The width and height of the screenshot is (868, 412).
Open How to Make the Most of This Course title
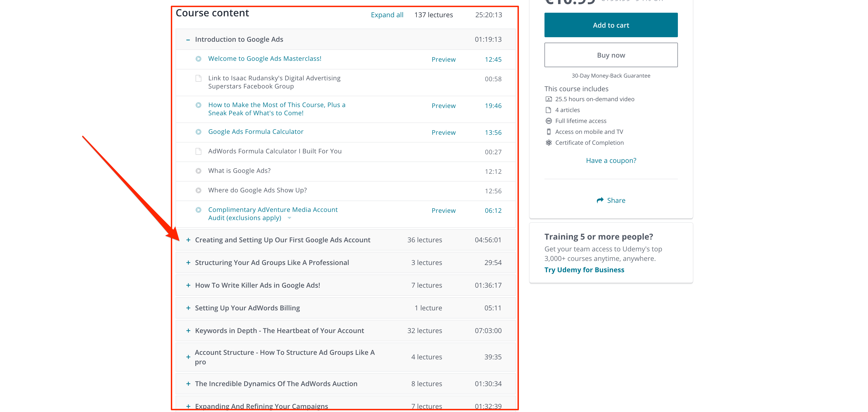(x=277, y=109)
